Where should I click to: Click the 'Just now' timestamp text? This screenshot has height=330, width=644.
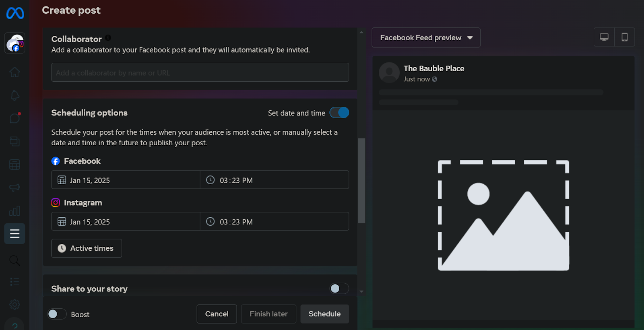pos(417,79)
